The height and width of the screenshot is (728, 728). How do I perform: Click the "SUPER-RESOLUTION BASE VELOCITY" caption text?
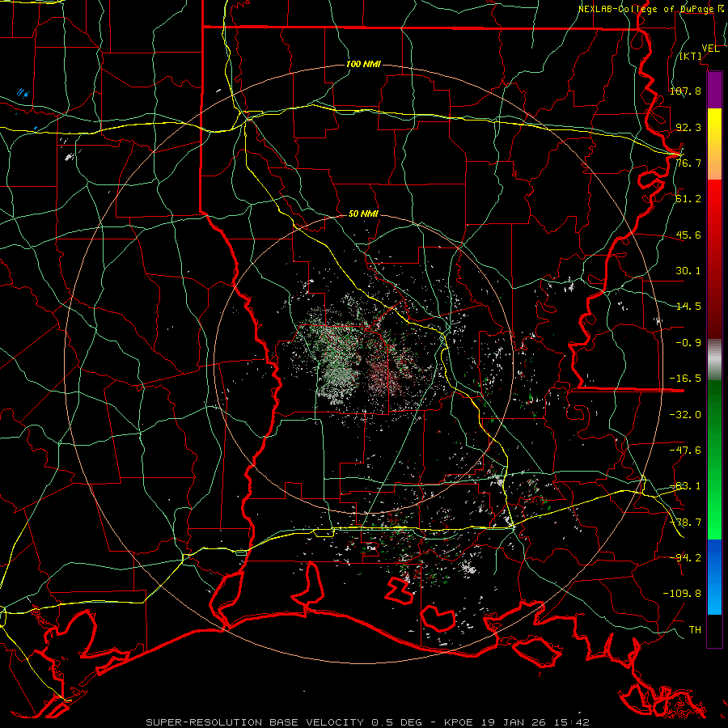click(256, 722)
